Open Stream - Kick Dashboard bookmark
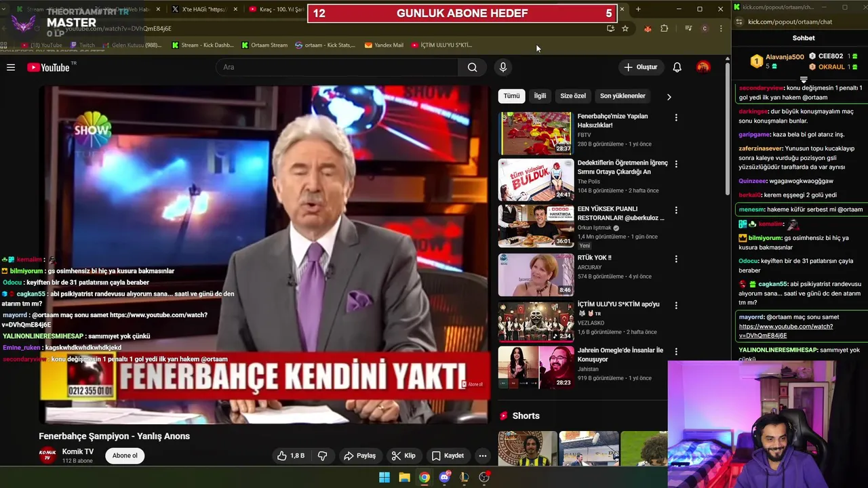 203,45
